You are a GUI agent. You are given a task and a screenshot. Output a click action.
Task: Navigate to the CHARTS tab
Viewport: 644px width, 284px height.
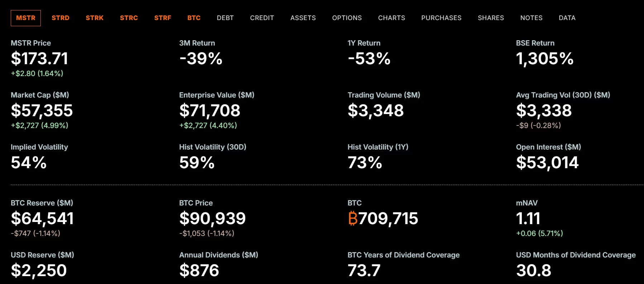(391, 18)
